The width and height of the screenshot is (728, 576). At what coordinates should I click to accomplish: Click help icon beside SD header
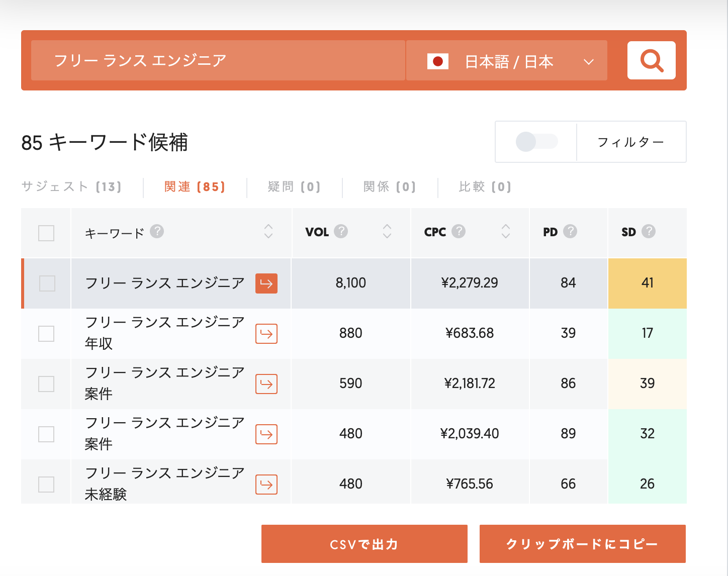tap(649, 232)
